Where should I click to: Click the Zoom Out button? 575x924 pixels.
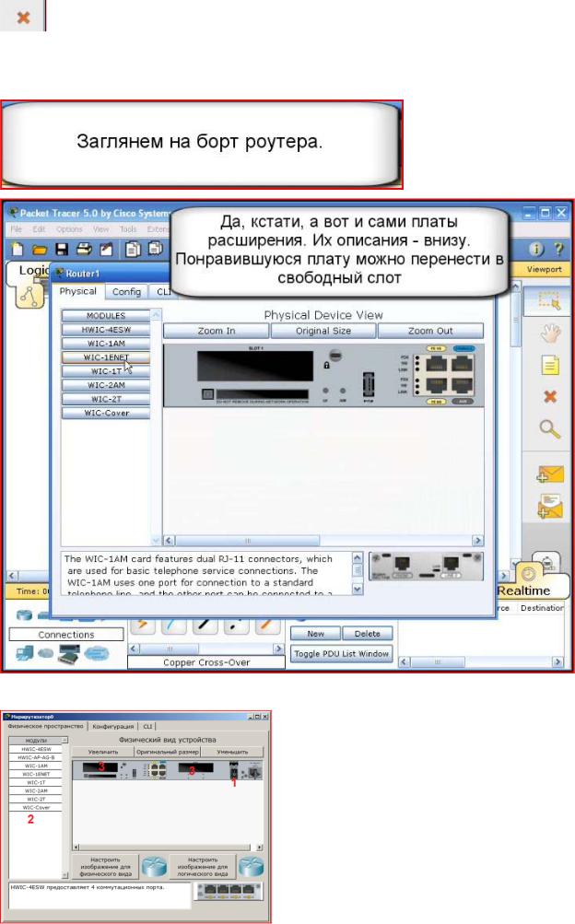point(430,331)
